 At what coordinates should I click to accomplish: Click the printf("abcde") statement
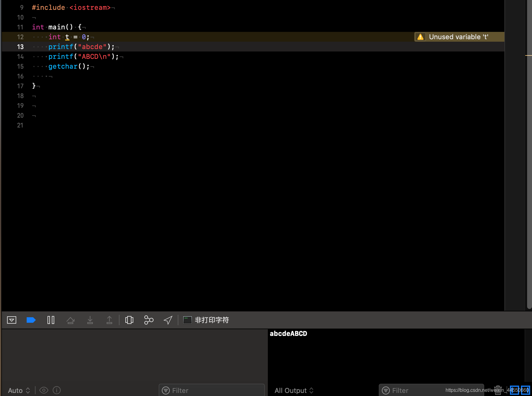(x=82, y=47)
